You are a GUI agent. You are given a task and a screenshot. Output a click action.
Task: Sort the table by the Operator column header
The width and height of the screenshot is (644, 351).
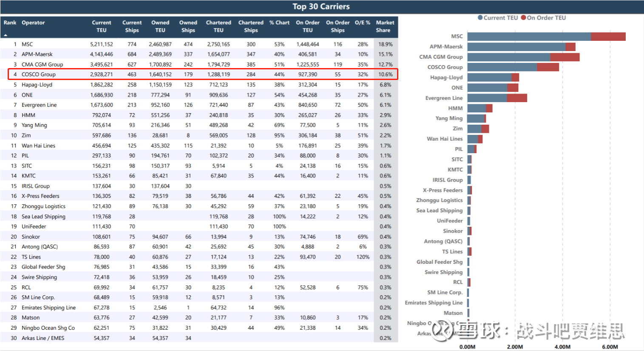click(x=33, y=23)
